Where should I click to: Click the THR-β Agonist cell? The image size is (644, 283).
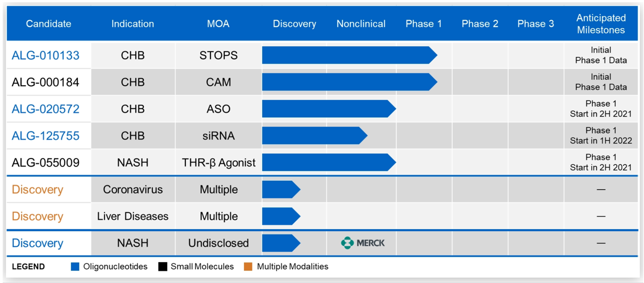(218, 163)
